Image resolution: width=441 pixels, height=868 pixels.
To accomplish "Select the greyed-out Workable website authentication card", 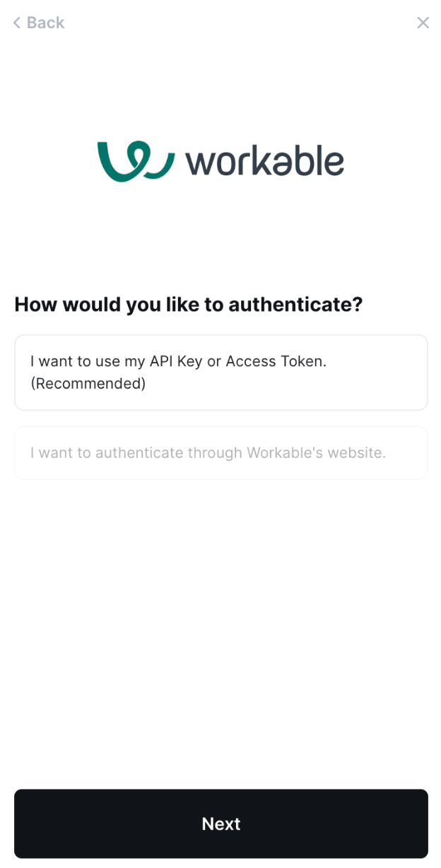I will tap(221, 452).
